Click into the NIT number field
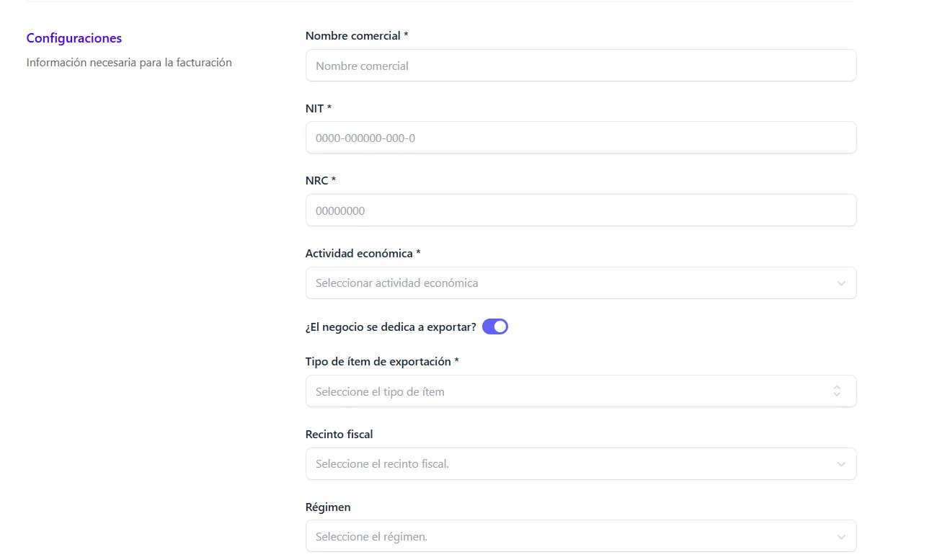The width and height of the screenshot is (950, 560). [580, 138]
